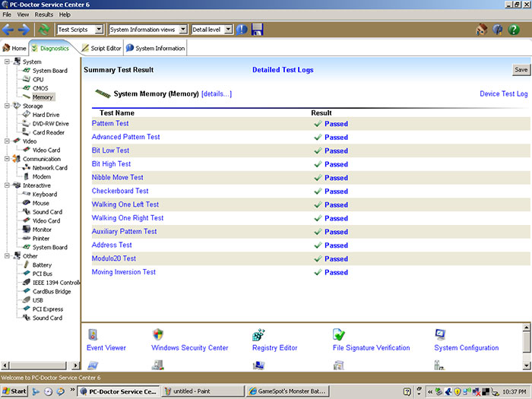
Task: Select the CPU tree item
Action: click(38, 79)
